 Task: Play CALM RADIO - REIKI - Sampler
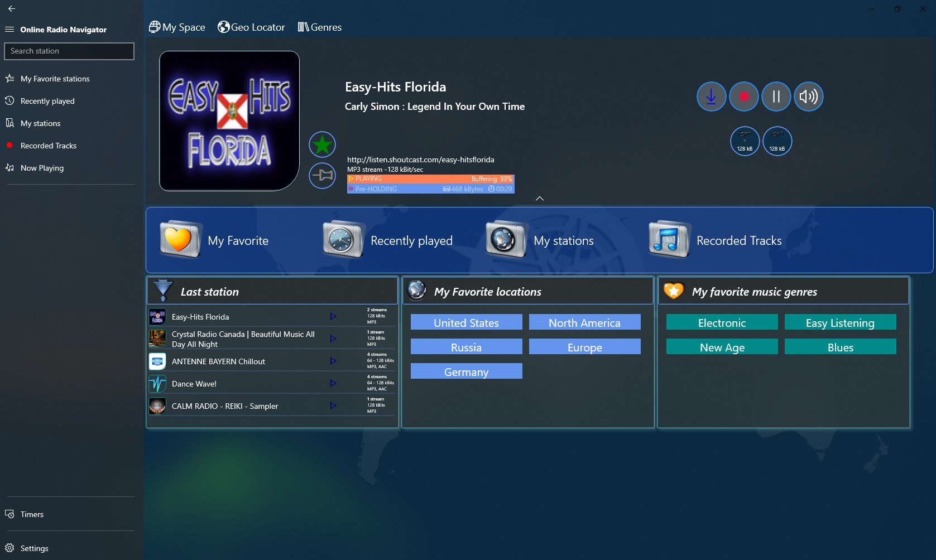click(333, 405)
